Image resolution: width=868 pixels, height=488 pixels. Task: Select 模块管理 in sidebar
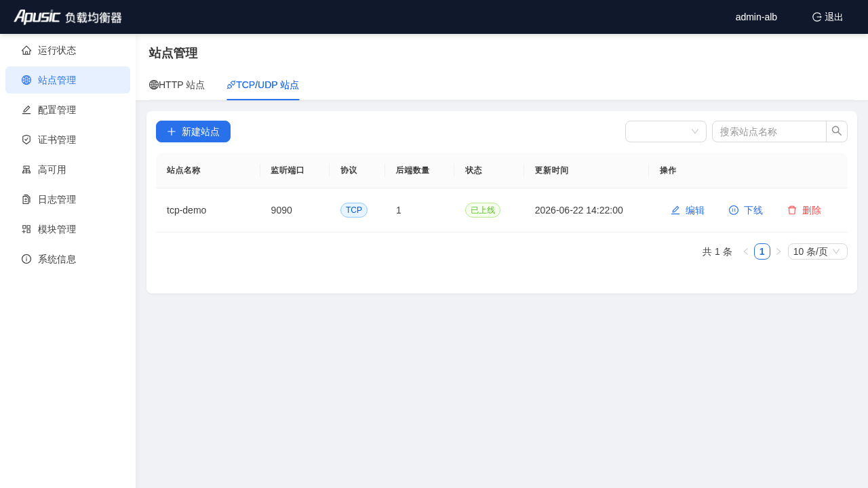click(x=68, y=229)
